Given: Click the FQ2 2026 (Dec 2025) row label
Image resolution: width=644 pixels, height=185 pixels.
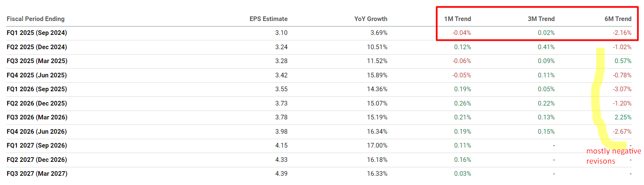Looking at the screenshot, I should point(37,103).
